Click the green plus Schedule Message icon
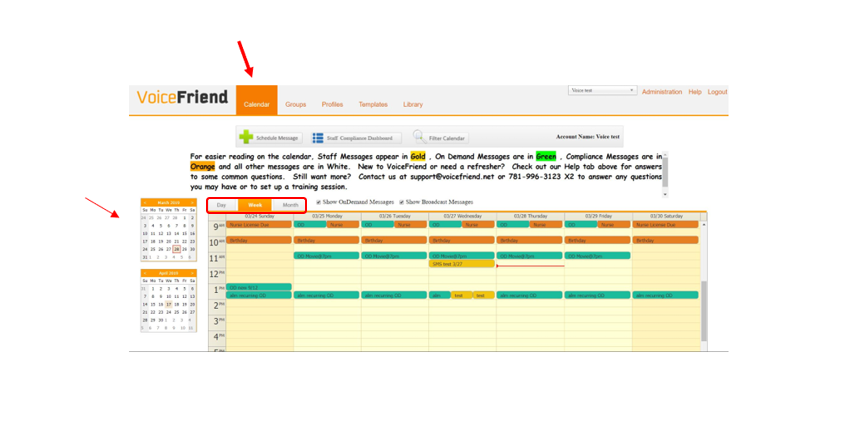 [x=246, y=138]
